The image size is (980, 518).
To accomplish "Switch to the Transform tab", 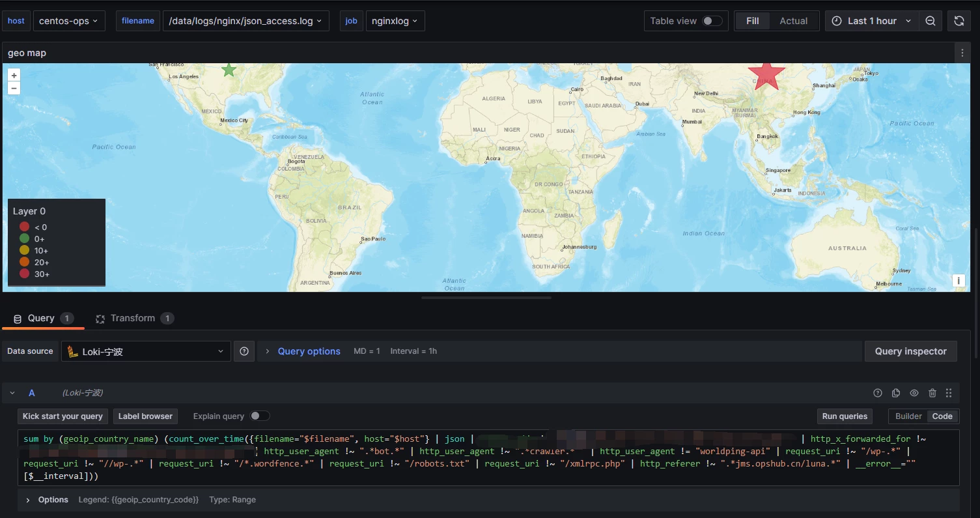I will (x=133, y=318).
